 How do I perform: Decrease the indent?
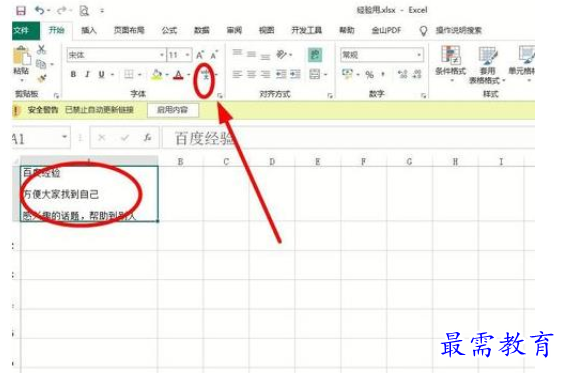pos(281,74)
